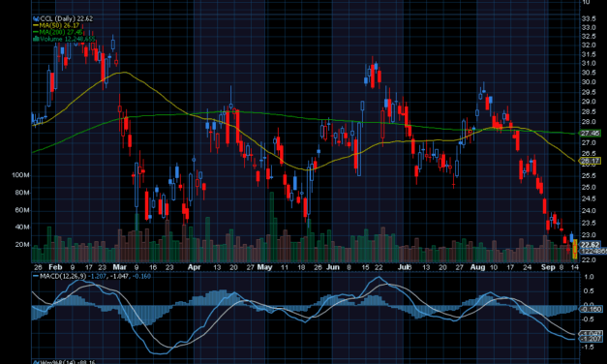Click date label 10 on time axis
This screenshot has width=607, height=364.
click(x=494, y=267)
